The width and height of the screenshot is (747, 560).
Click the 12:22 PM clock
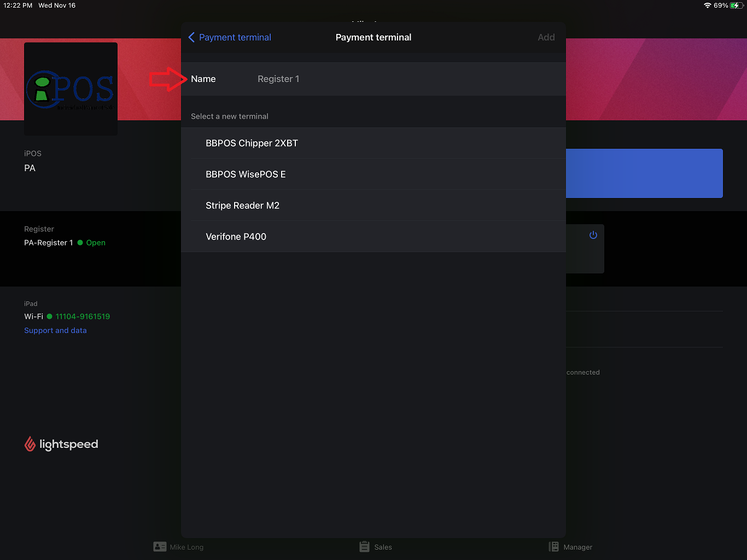[18, 5]
